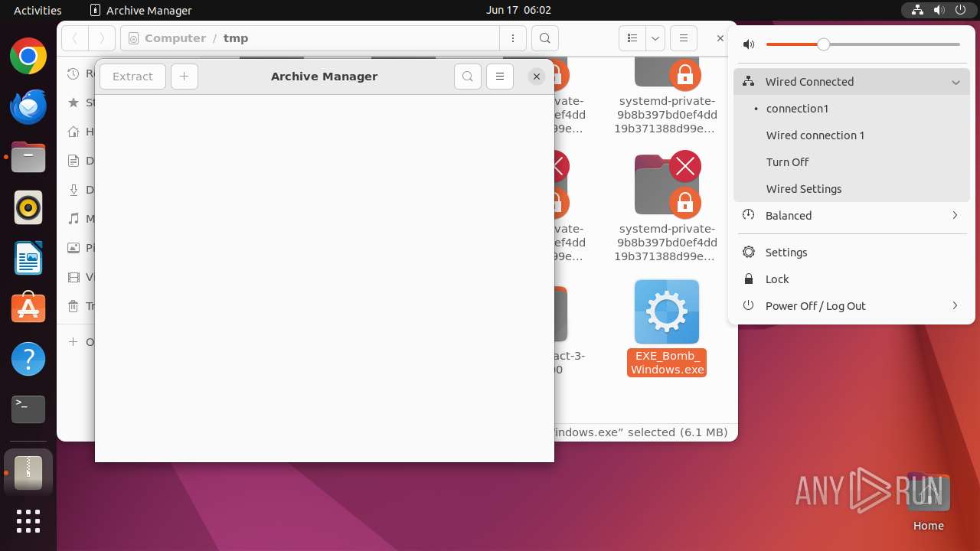Viewport: 980px width, 551px height.
Task: Show applications grid in the dock
Action: click(x=28, y=521)
